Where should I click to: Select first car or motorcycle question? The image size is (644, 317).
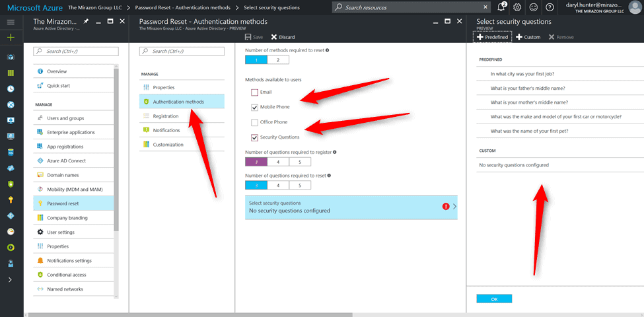(560, 117)
